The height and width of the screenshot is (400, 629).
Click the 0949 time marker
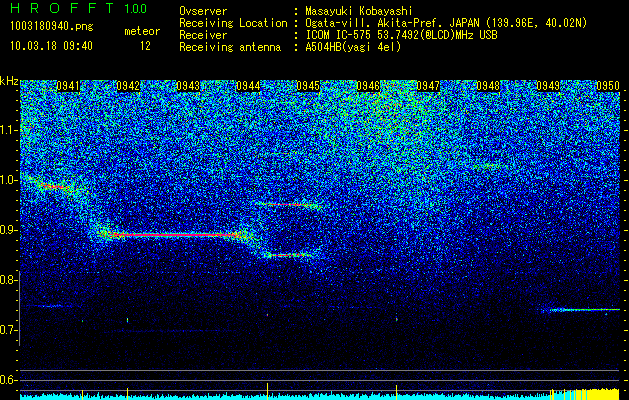coord(548,86)
